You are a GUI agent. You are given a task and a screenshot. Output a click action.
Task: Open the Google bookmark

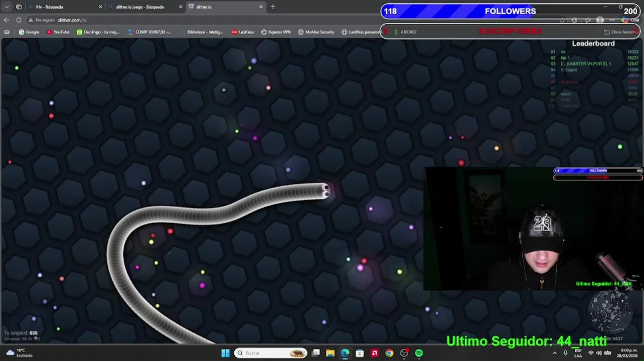pos(29,32)
